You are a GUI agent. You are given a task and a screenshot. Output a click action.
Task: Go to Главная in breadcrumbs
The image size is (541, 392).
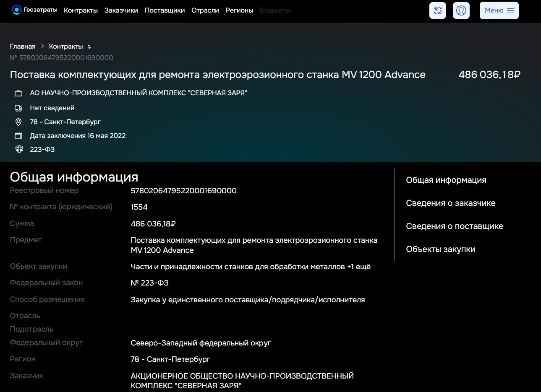23,47
